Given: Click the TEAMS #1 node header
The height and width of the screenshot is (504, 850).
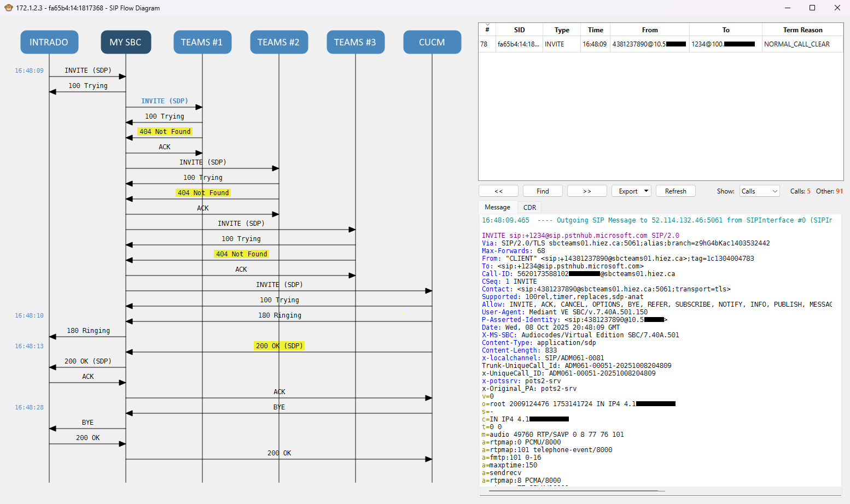Looking at the screenshot, I should coord(202,42).
